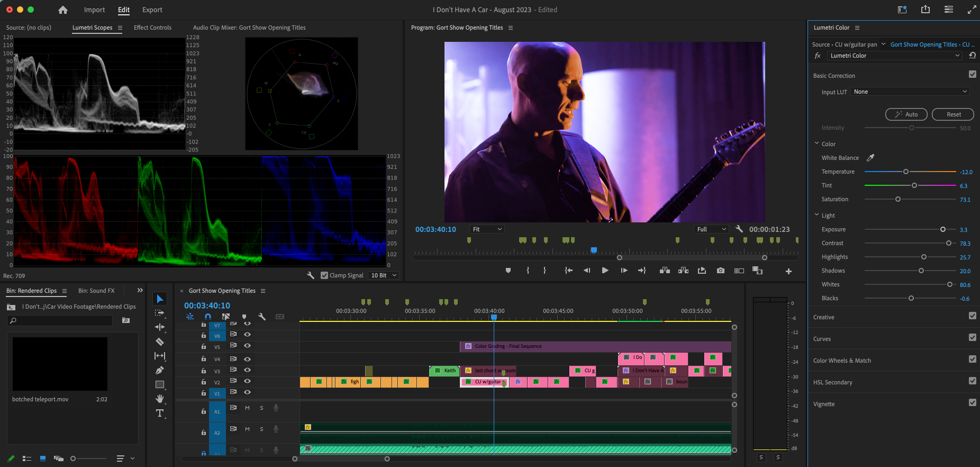Viewport: 980px width, 467px height.
Task: Uncheck the Clamp Signal checkbox
Action: pos(324,275)
